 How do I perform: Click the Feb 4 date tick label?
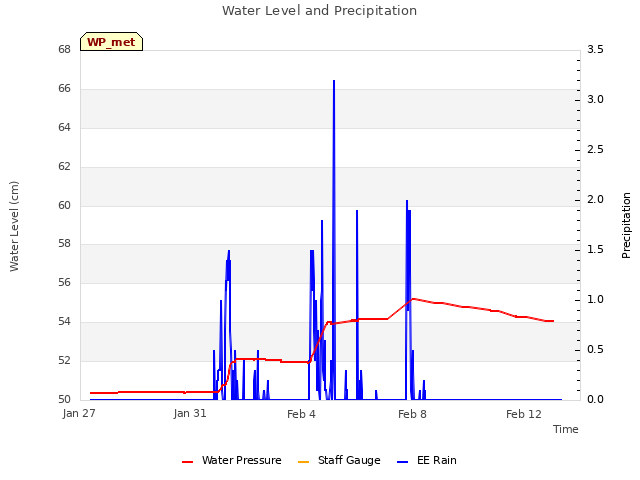click(x=301, y=414)
